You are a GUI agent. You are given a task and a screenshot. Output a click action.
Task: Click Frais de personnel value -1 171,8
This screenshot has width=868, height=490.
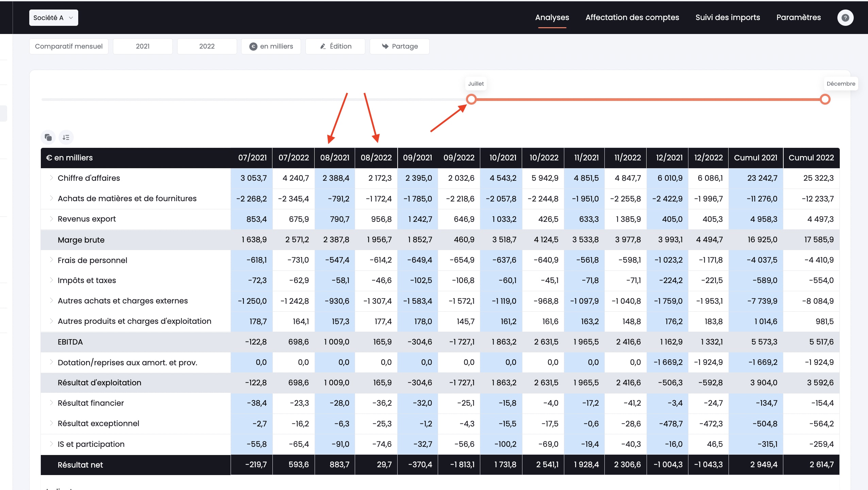pos(711,260)
